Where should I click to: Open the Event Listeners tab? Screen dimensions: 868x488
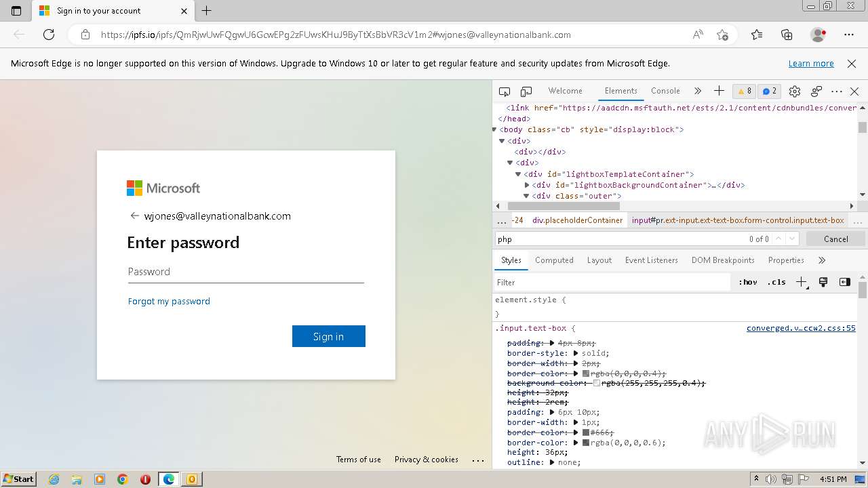[651, 260]
